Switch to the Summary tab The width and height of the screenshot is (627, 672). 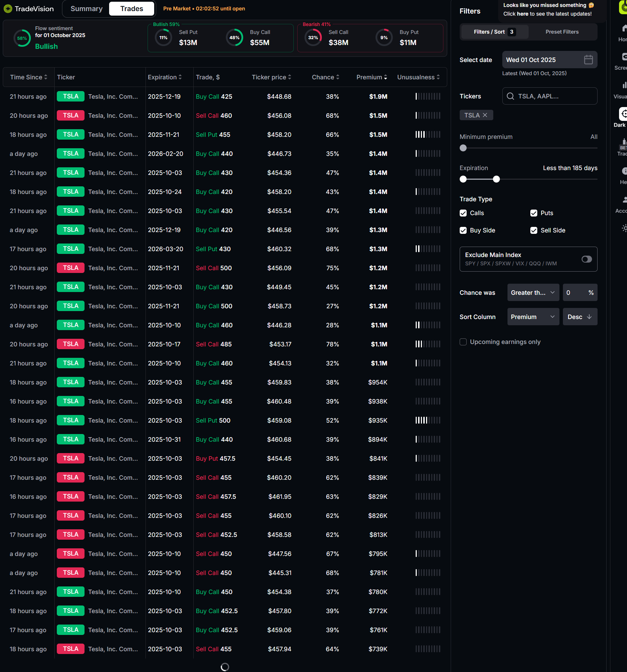(x=87, y=9)
